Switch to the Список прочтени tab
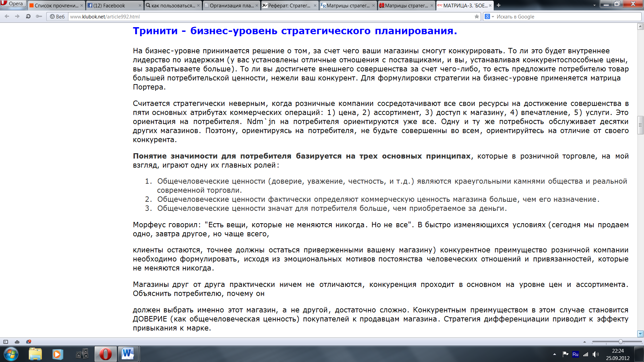The width and height of the screenshot is (644, 362). [x=56, y=5]
